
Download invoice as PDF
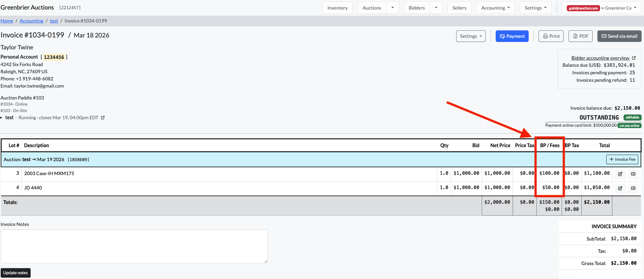[x=581, y=36]
